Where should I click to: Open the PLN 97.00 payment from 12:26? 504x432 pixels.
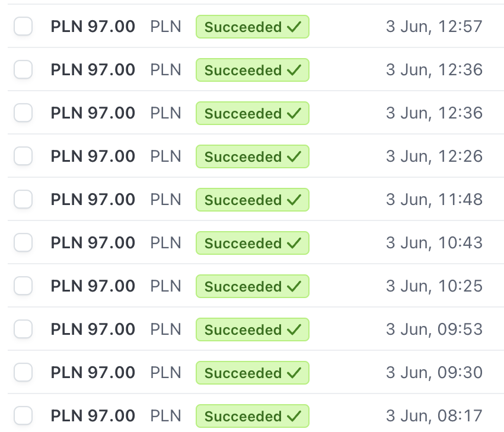[93, 156]
